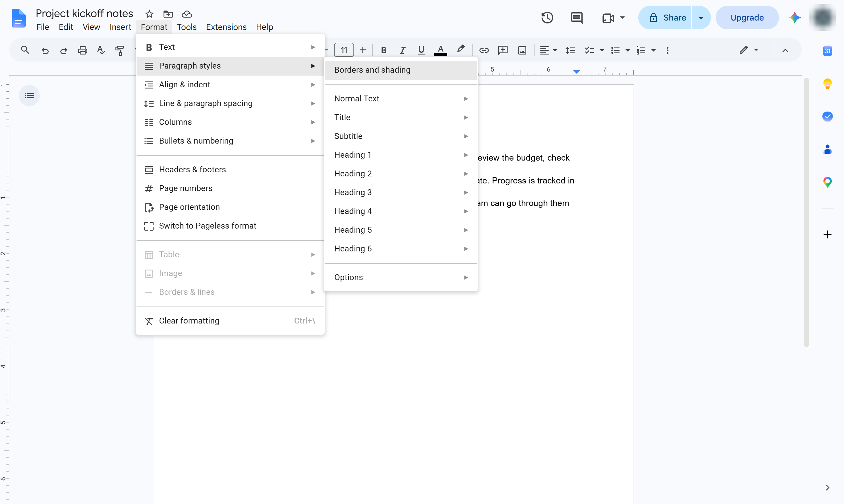Toggle bold formatting
This screenshot has width=844, height=504.
point(383,50)
